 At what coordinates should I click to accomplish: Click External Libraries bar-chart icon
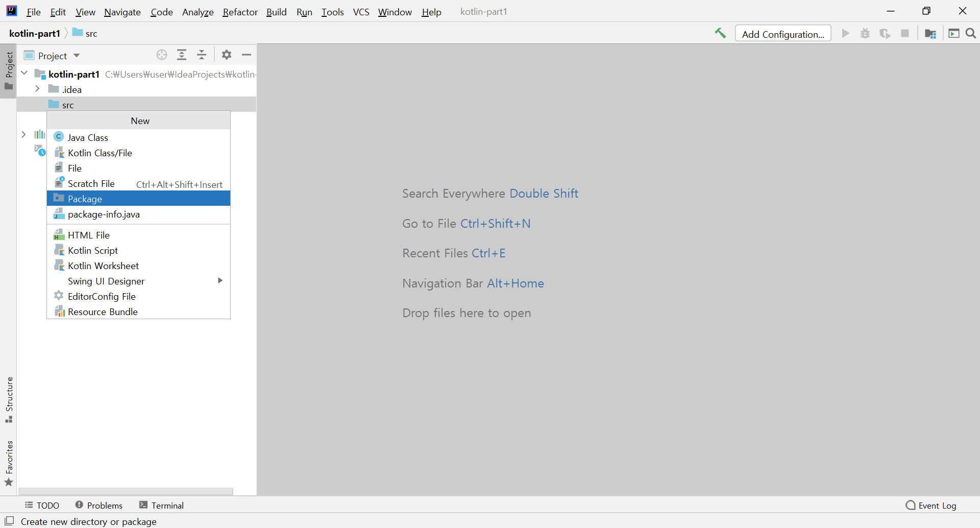coord(40,134)
